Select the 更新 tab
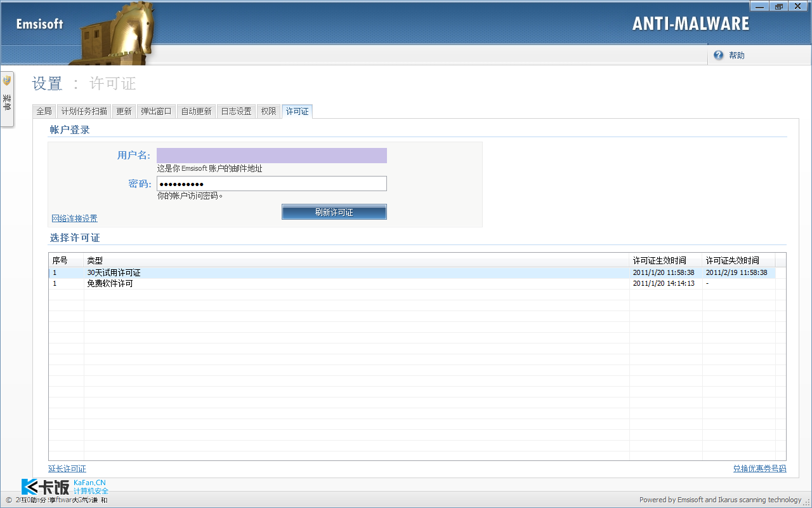This screenshot has height=508, width=812. tap(124, 111)
